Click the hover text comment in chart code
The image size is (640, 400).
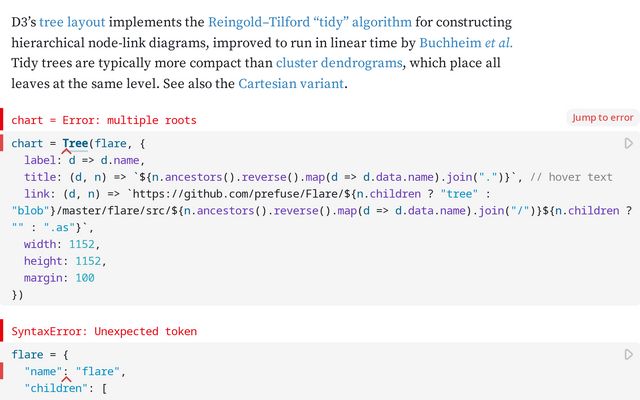(x=572, y=177)
